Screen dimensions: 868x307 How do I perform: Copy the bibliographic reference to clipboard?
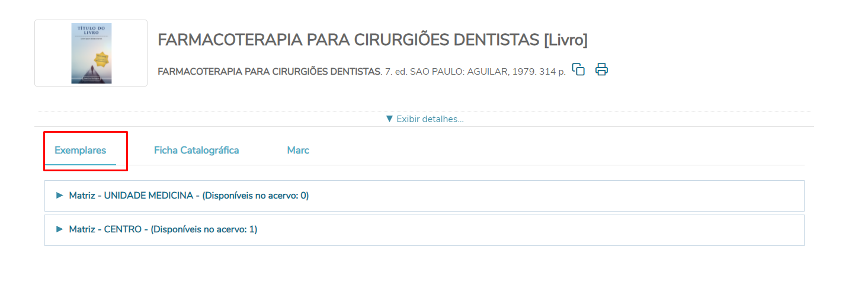(578, 69)
